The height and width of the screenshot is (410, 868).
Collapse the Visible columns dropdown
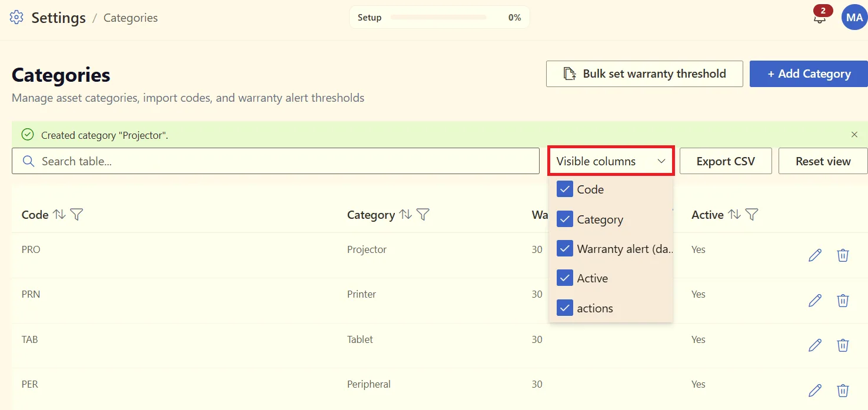pyautogui.click(x=611, y=161)
